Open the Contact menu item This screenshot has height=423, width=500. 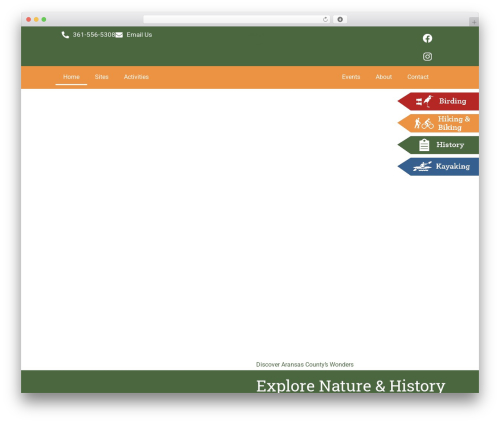(x=418, y=77)
